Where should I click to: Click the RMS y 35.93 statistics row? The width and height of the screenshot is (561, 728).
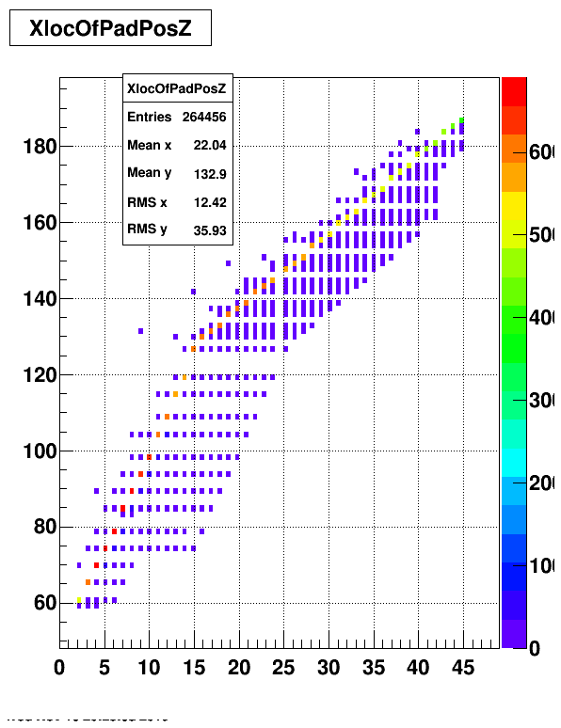177,229
